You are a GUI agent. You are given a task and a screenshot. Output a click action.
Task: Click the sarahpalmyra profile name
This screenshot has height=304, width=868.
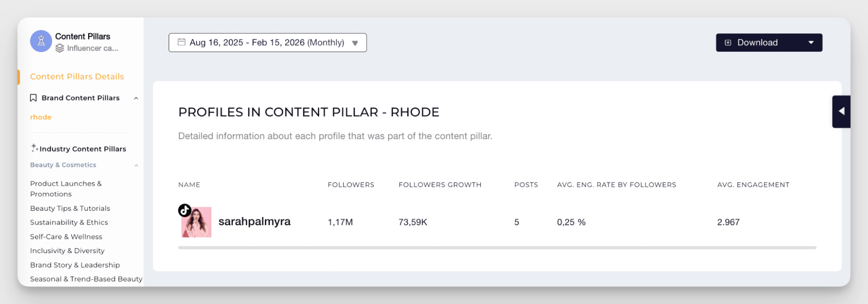click(254, 222)
